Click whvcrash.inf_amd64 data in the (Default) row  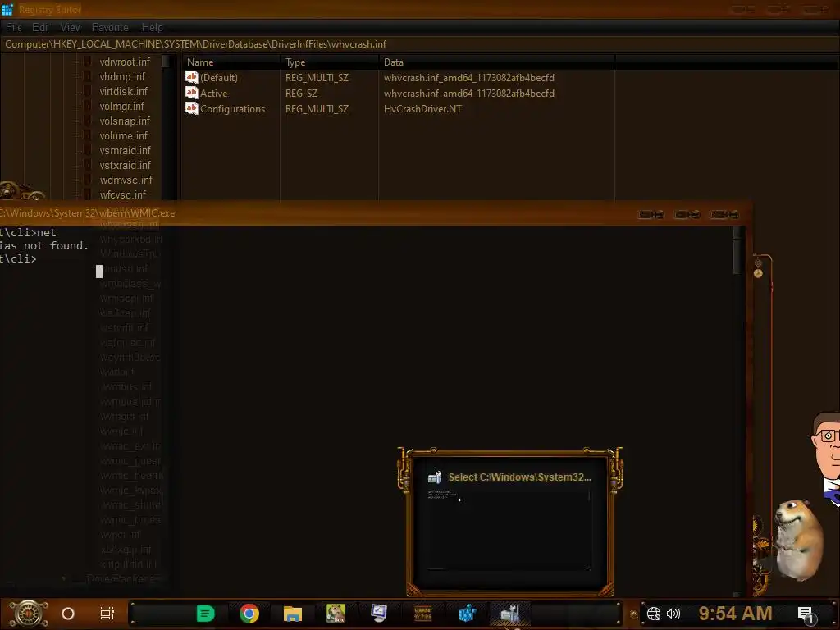point(468,78)
